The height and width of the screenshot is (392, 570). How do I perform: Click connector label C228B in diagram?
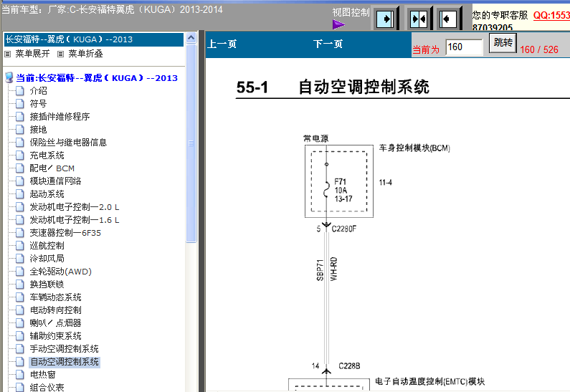click(x=349, y=365)
